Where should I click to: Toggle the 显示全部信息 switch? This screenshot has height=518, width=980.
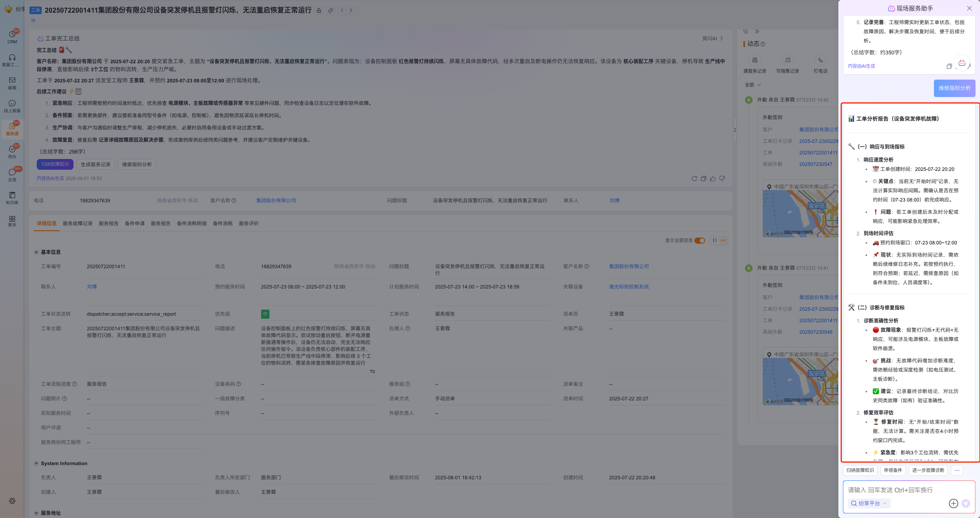(x=700, y=241)
